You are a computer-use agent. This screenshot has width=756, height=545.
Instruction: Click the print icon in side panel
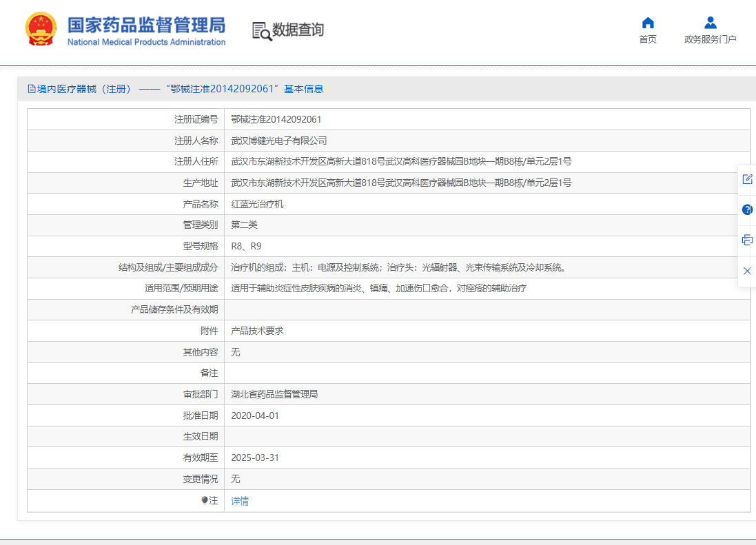click(747, 240)
